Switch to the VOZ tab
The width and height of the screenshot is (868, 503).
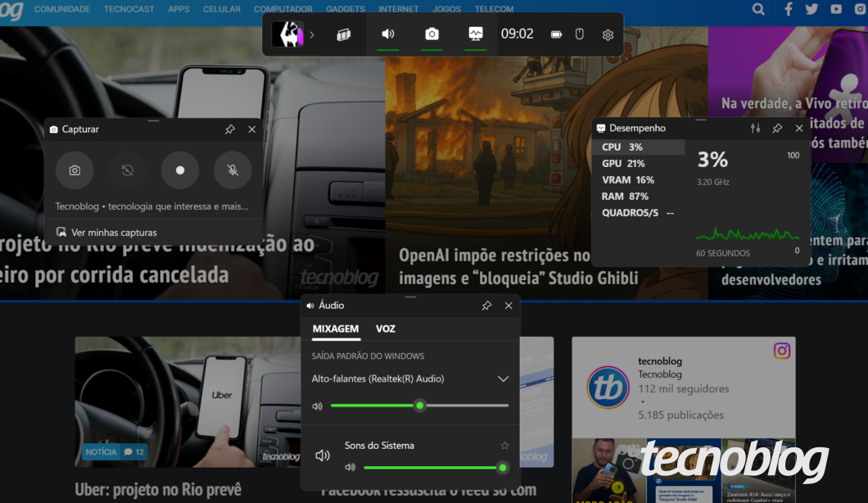tap(386, 329)
